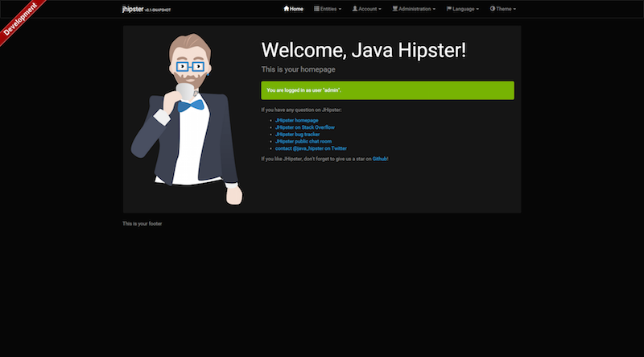Open the JHipster homepage link
The height and width of the screenshot is (357, 644).
click(x=296, y=120)
